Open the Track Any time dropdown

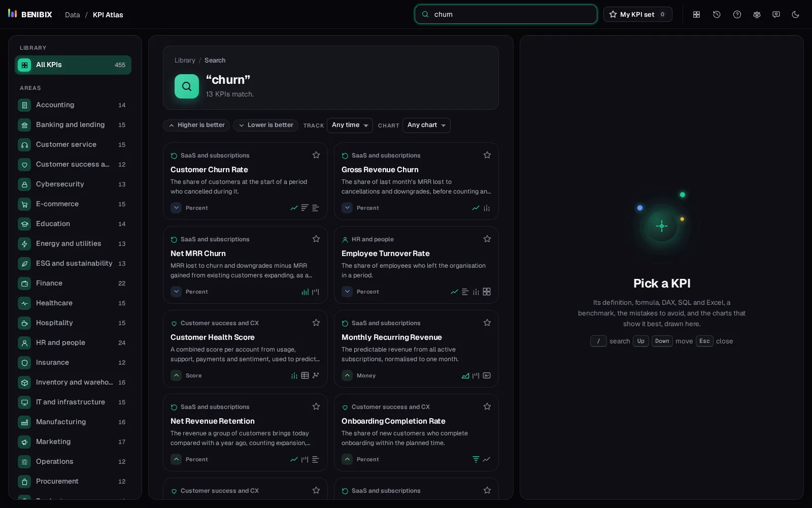pos(350,125)
